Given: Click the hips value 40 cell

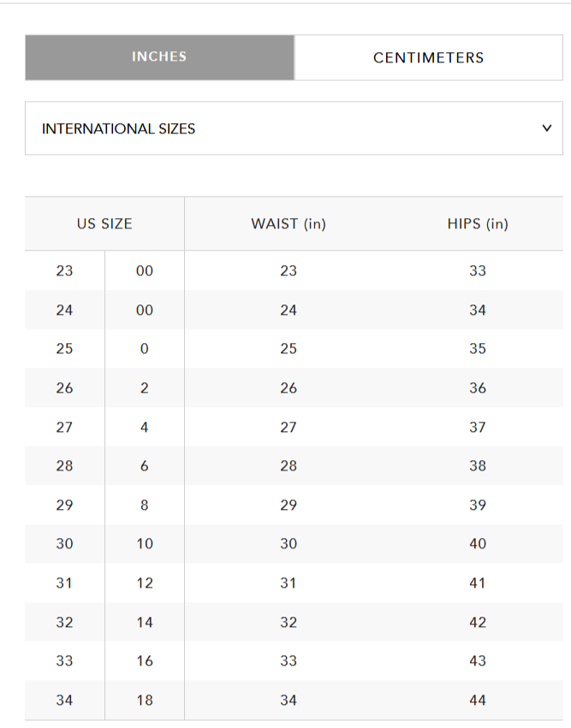Looking at the screenshot, I should [477, 543].
